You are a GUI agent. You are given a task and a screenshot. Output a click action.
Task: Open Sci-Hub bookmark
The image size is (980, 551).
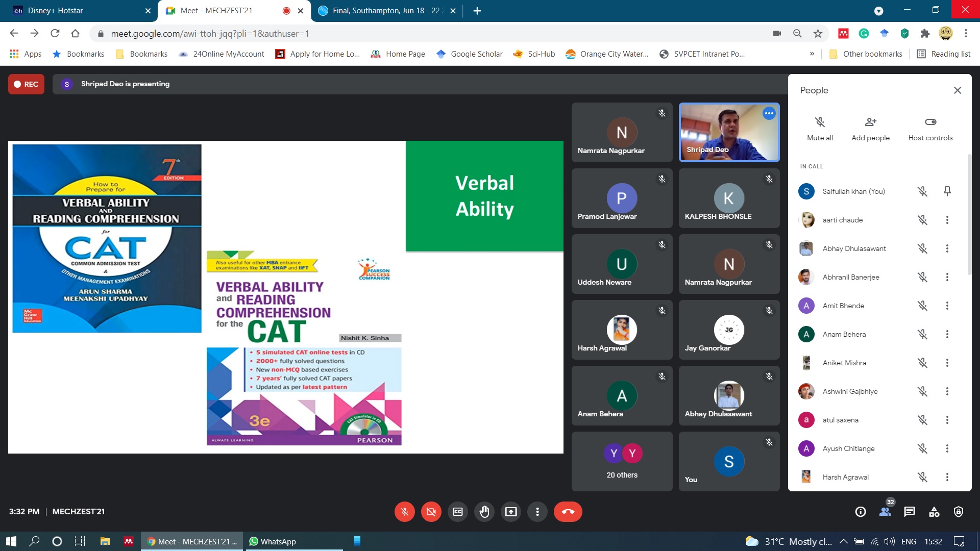coord(534,54)
